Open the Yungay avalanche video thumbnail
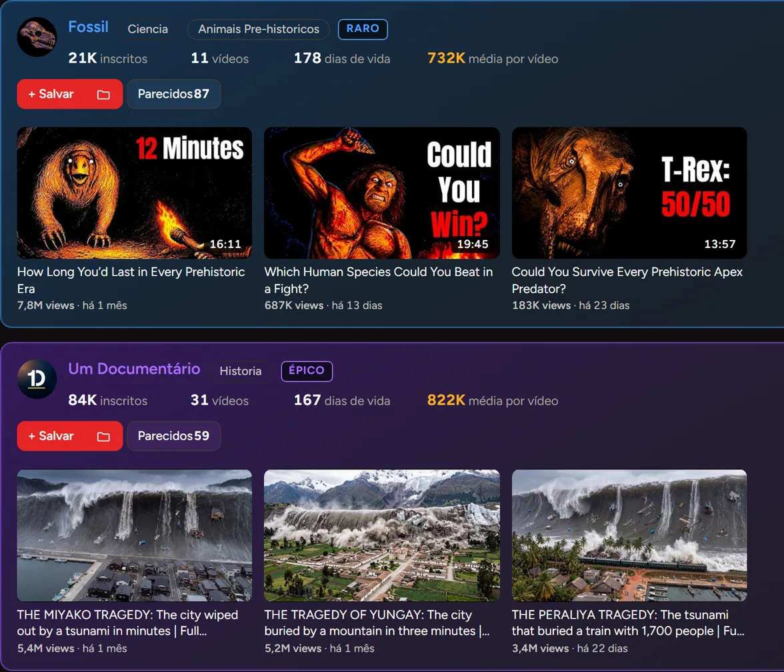Image resolution: width=784 pixels, height=672 pixels. (x=382, y=535)
